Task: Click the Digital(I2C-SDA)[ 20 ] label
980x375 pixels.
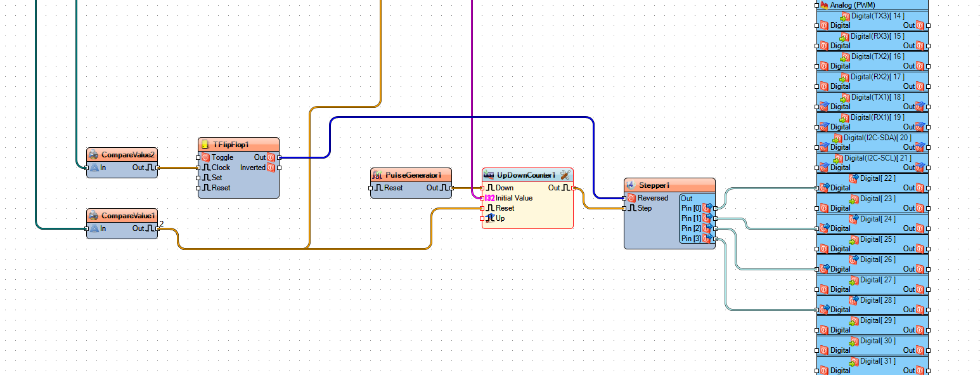Action: [877, 138]
